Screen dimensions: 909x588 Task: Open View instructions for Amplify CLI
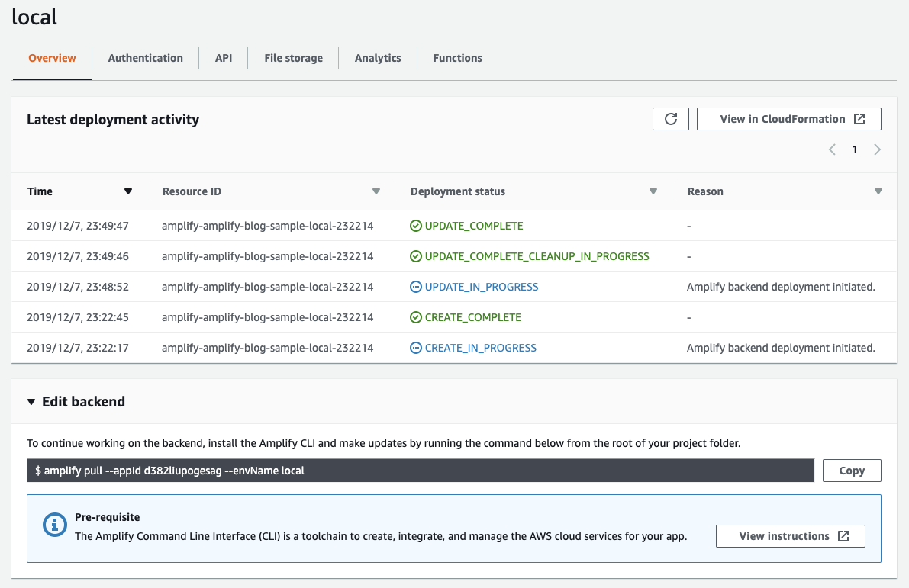tap(790, 536)
